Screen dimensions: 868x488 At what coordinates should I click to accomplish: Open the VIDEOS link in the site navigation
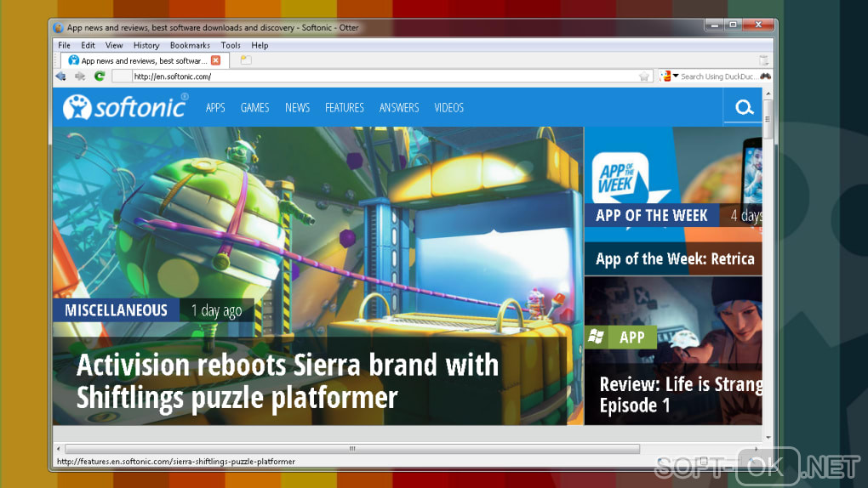pyautogui.click(x=448, y=108)
